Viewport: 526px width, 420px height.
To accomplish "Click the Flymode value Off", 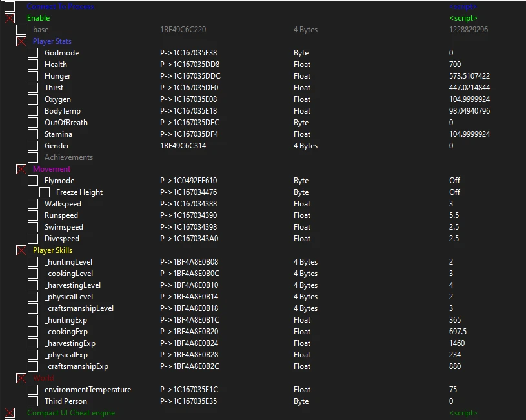I will (454, 181).
